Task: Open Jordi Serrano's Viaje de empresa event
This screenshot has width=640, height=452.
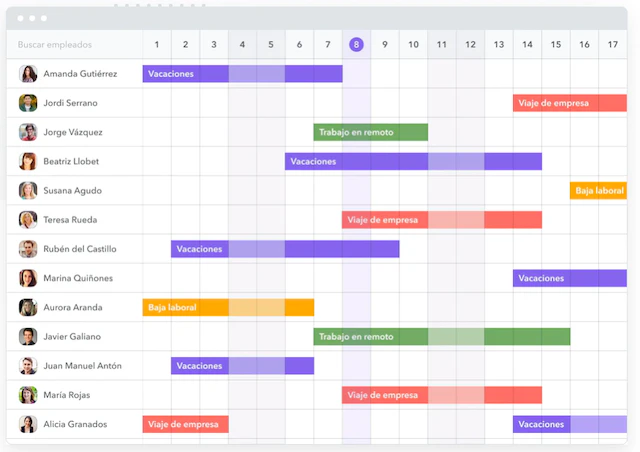Action: pyautogui.click(x=570, y=103)
